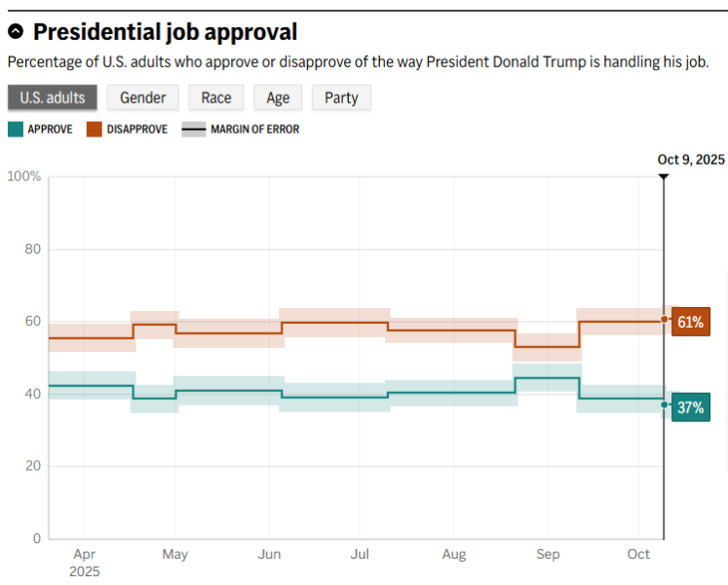Switch to the Race breakdown tab
The width and height of the screenshot is (728, 585).
coord(216,97)
